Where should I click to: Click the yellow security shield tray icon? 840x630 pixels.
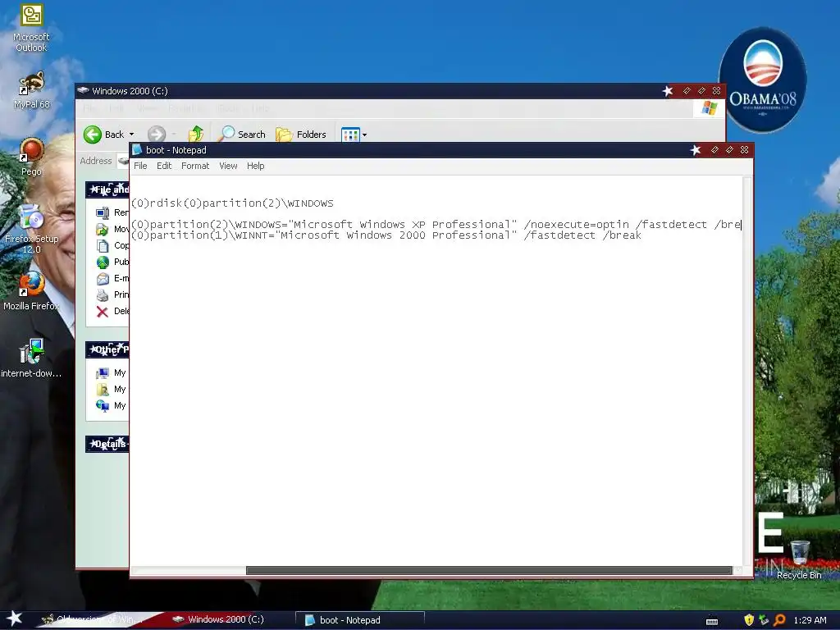click(749, 620)
